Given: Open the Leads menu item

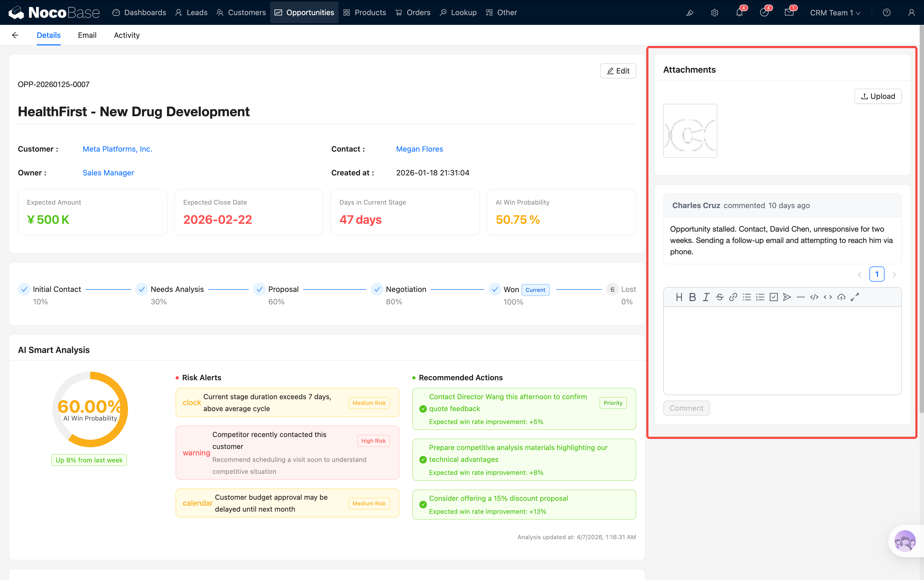Looking at the screenshot, I should [191, 13].
